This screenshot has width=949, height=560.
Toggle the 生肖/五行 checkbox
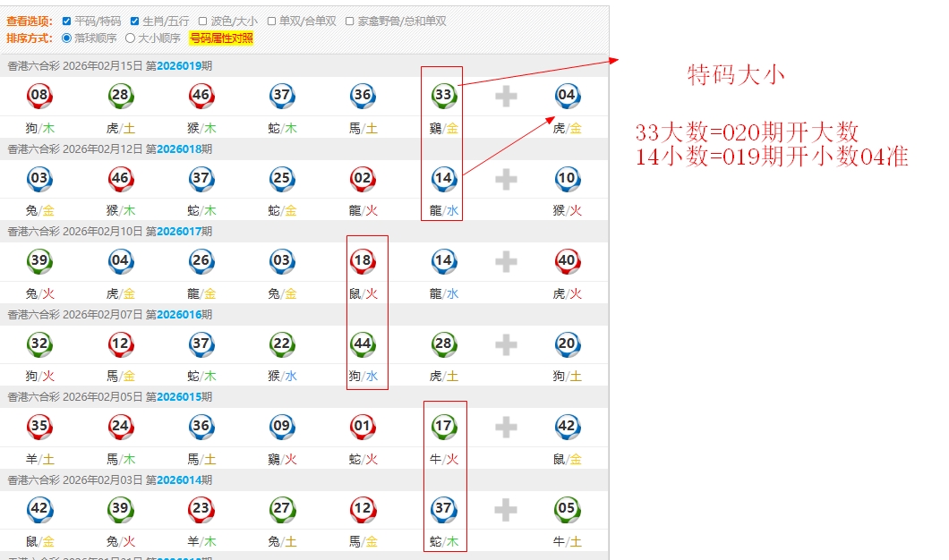click(x=134, y=21)
